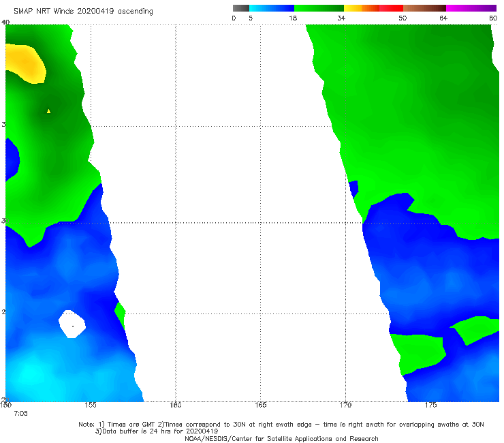This screenshot has width=504, height=443.
Task: Click the 'SMAP NRT Winds 20200419 ascending' title
Action: 83,12
